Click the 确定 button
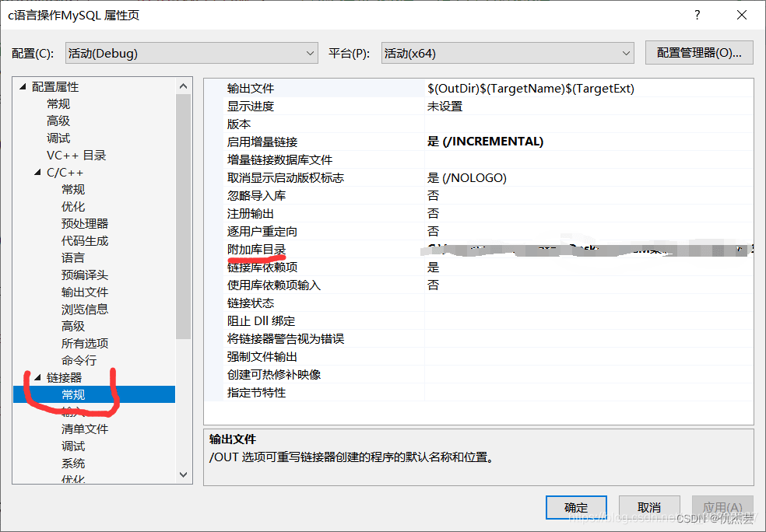The height and width of the screenshot is (532, 766). pyautogui.click(x=576, y=508)
